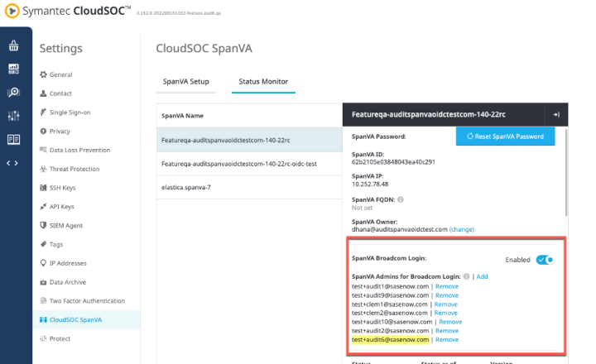Click the person icon beside Contact
The width and height of the screenshot is (596, 364).
click(43, 93)
